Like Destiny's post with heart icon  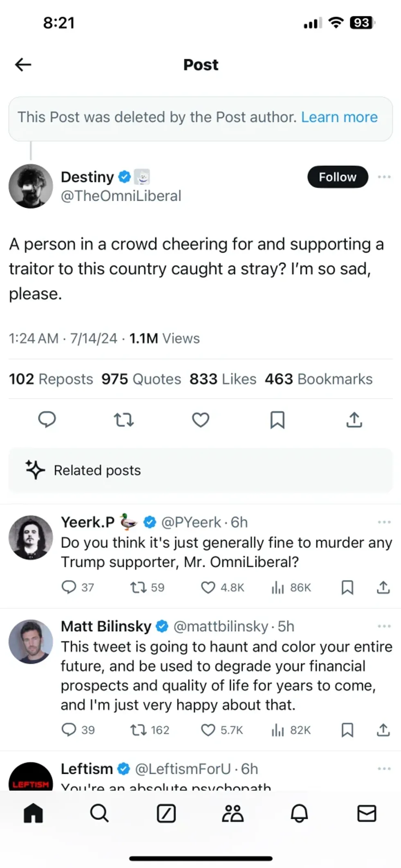(200, 420)
